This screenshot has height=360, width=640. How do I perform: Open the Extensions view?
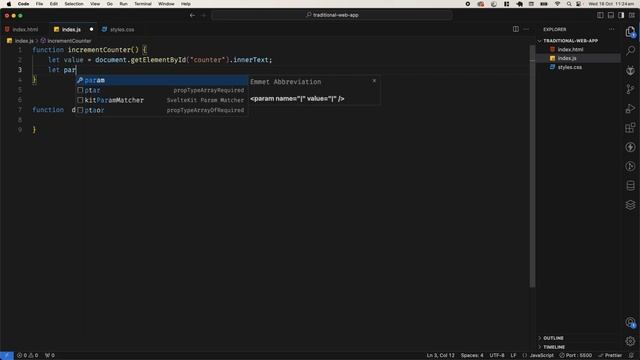(630, 128)
